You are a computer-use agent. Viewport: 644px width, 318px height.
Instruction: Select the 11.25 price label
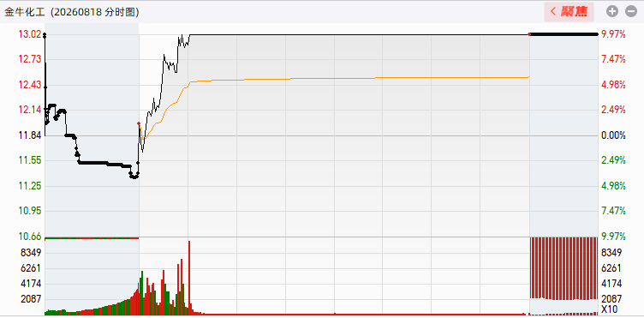(30, 186)
